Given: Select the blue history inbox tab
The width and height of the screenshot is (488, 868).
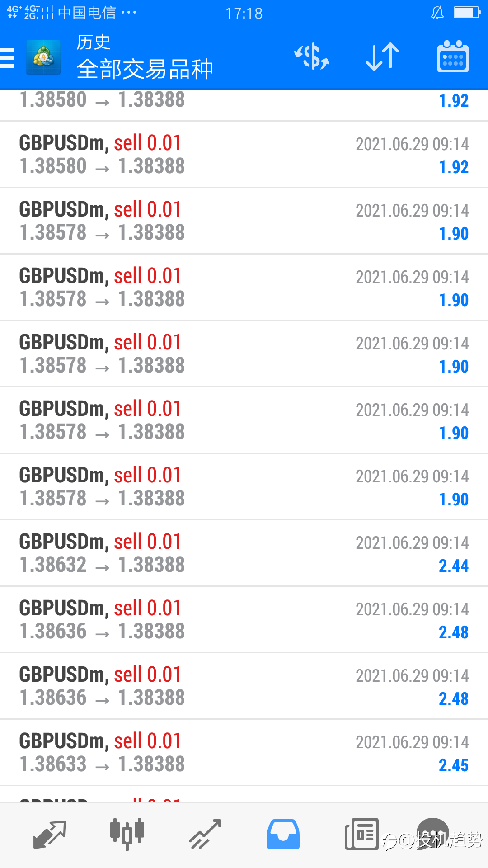Looking at the screenshot, I should pos(283,834).
